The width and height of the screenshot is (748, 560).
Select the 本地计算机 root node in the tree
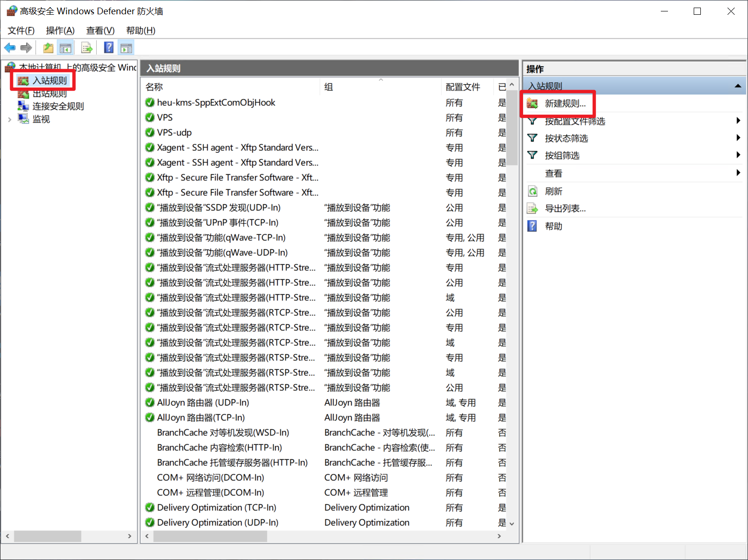(78, 68)
